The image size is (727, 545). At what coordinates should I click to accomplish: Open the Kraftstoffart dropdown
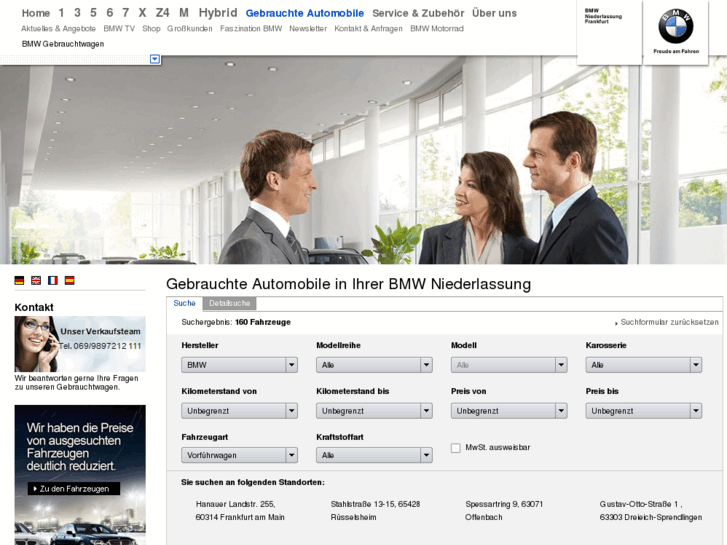click(x=374, y=455)
